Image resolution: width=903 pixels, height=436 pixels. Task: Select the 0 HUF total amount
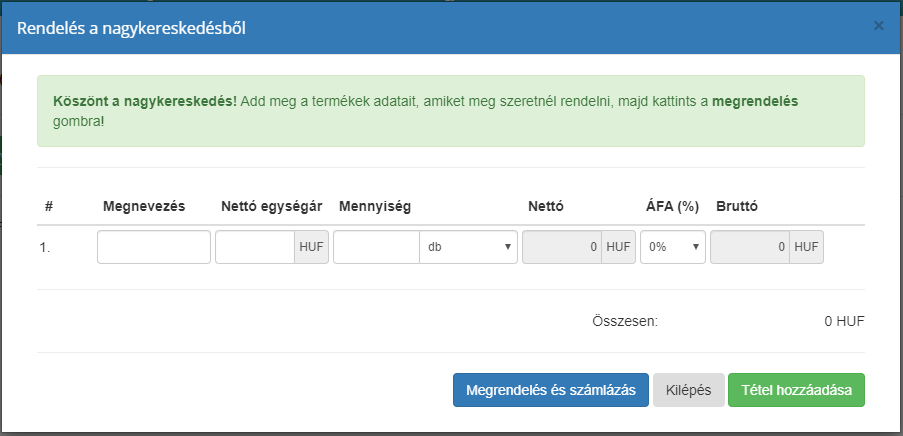click(843, 322)
